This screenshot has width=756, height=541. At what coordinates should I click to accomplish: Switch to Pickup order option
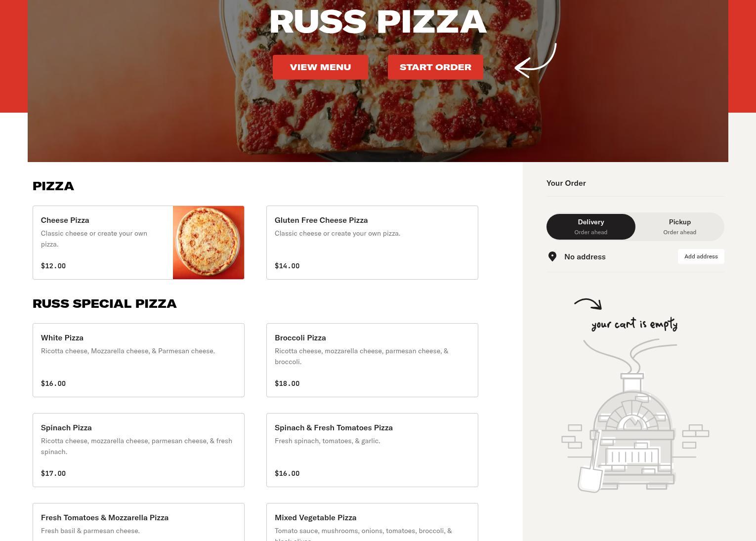pyautogui.click(x=679, y=227)
